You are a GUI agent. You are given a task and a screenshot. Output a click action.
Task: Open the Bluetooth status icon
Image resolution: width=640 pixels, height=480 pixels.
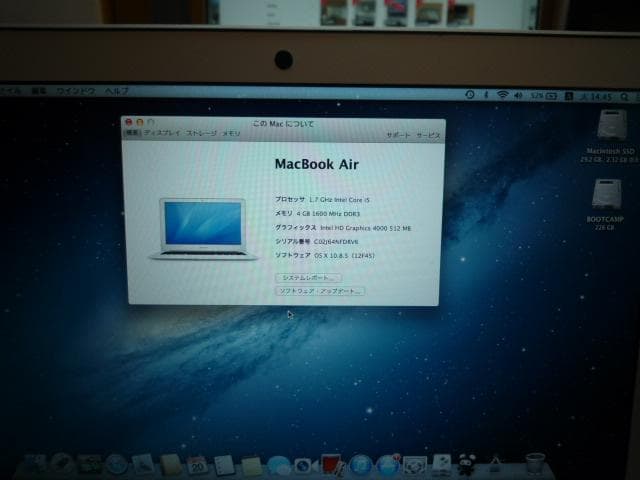(486, 95)
